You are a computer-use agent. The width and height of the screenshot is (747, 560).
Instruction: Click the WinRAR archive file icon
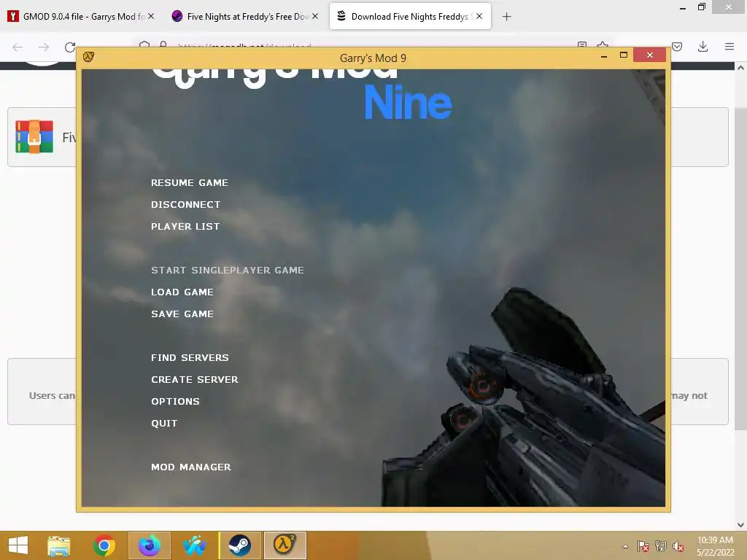[x=34, y=136]
